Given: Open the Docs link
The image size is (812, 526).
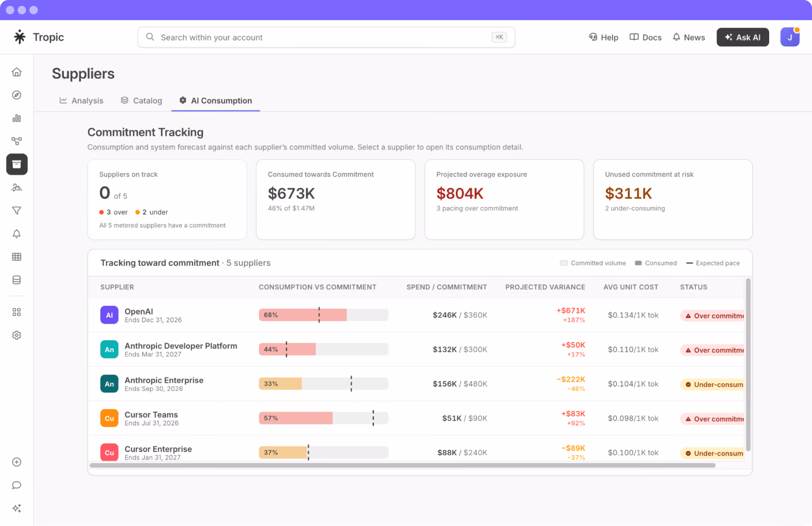Looking at the screenshot, I should coord(646,37).
